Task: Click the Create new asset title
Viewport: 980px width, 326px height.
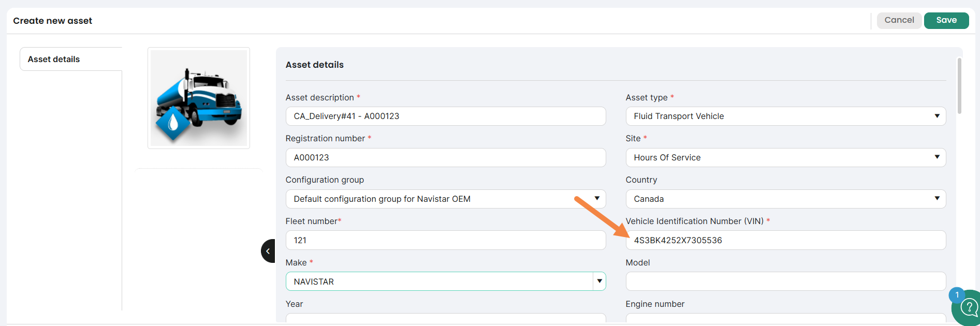Action: pyautogui.click(x=53, y=21)
